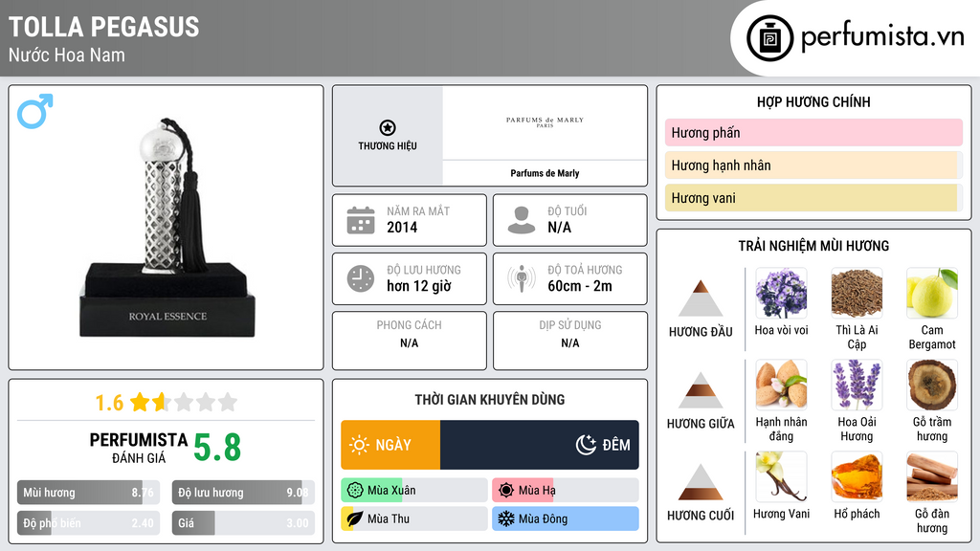This screenshot has height=551, width=980.
Task: Click the star icon above Thương Hiệu
Action: click(x=388, y=128)
